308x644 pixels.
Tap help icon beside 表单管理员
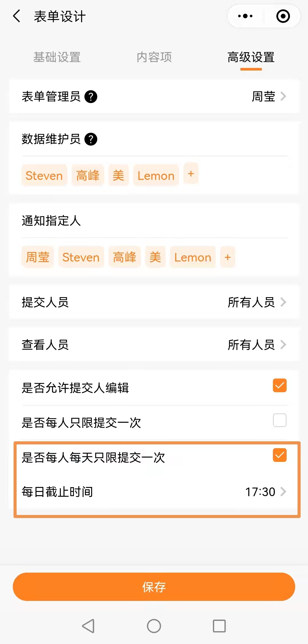[91, 96]
